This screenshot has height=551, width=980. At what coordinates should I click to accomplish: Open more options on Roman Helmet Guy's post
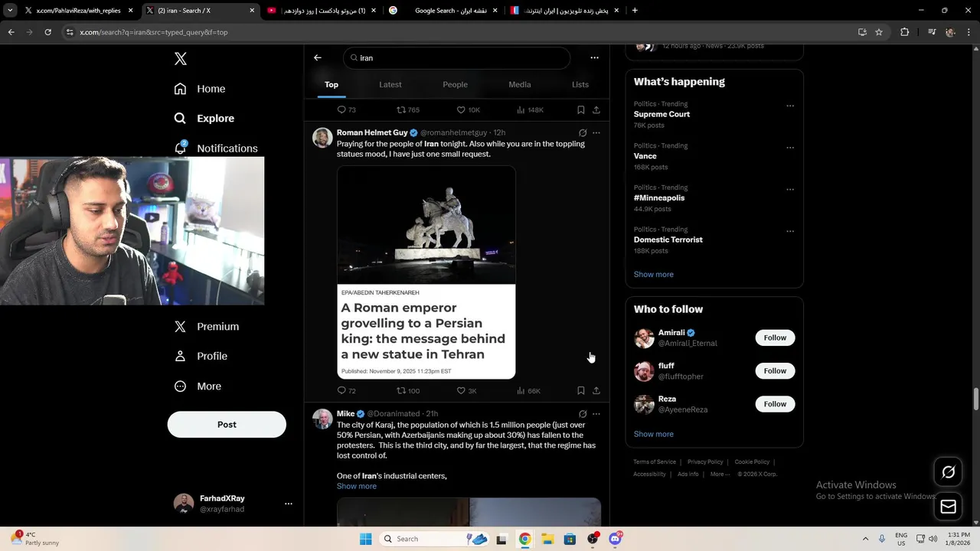(x=596, y=133)
